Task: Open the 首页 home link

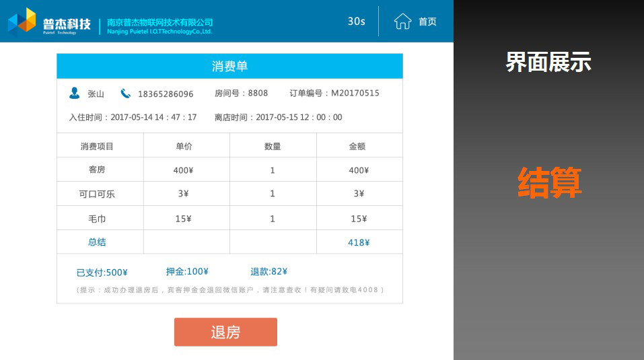Action: [x=427, y=22]
